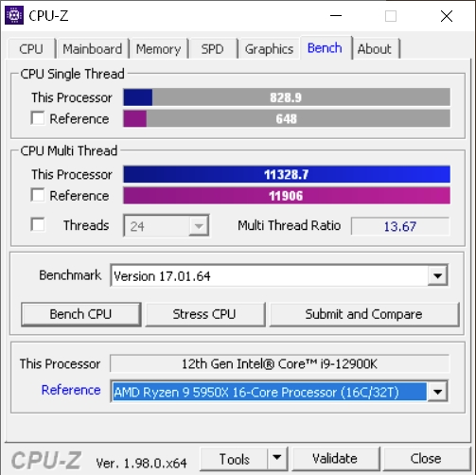Switch to the CPU tab
Screen dimensions: 476x475
(x=31, y=49)
